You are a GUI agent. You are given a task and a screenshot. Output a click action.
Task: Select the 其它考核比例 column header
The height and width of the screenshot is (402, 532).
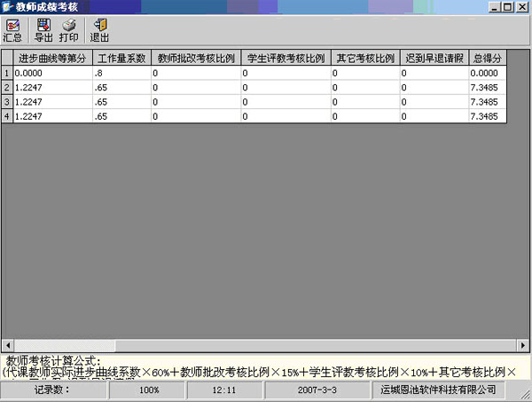click(365, 59)
